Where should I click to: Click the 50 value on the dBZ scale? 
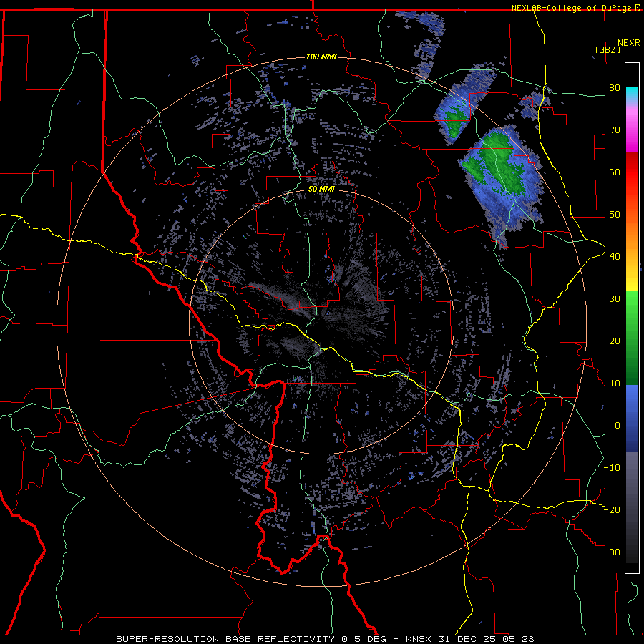tap(615, 215)
